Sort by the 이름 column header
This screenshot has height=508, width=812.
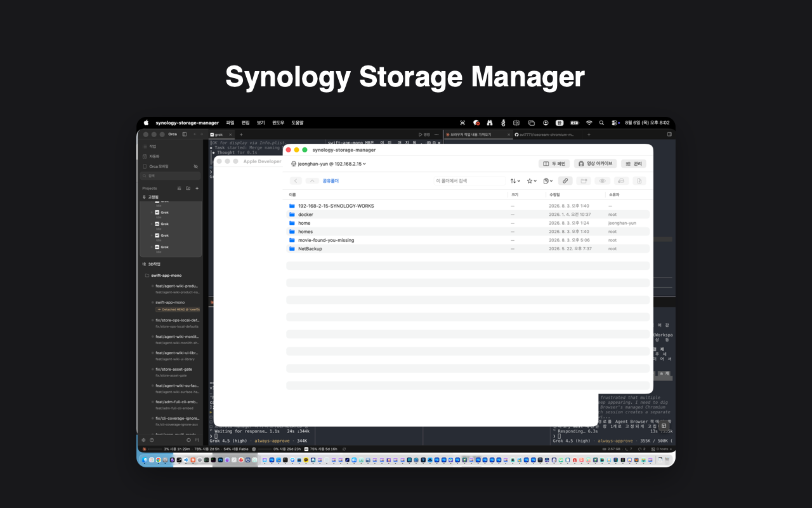(292, 195)
